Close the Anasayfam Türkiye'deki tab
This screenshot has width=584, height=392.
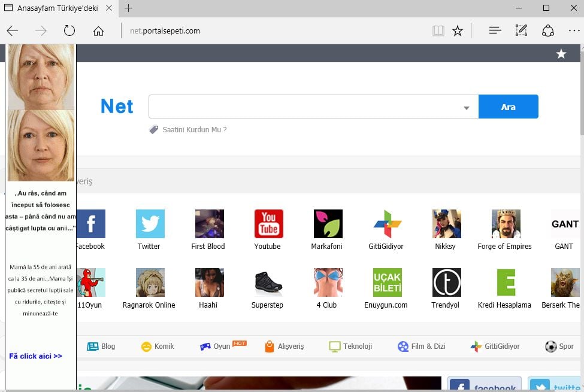(109, 8)
